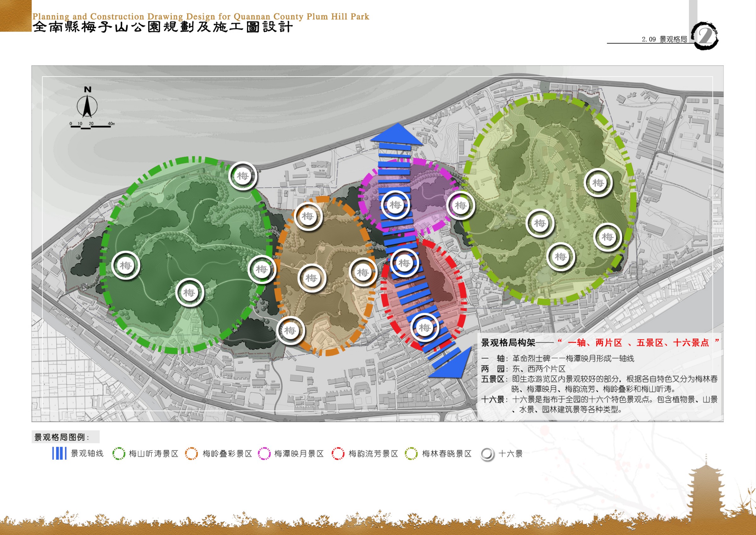Click the 梅 marker on the dark green zone's western edge

coord(125,265)
